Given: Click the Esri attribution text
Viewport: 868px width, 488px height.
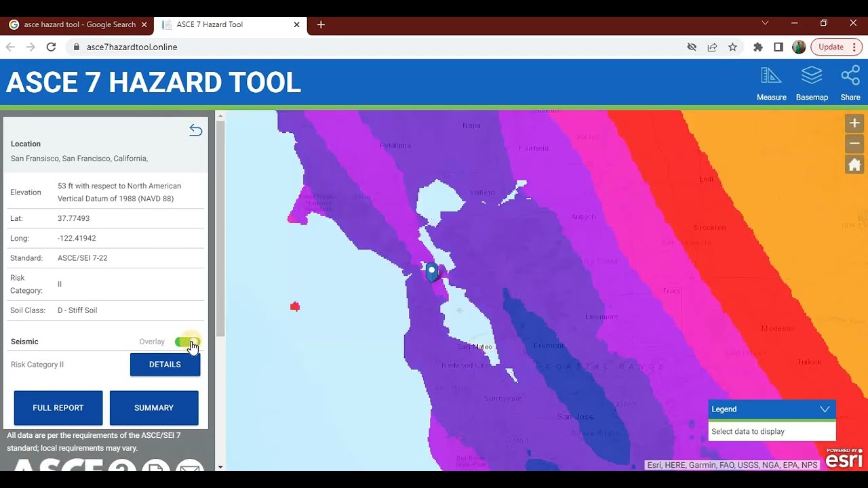Looking at the screenshot, I should pyautogui.click(x=732, y=465).
